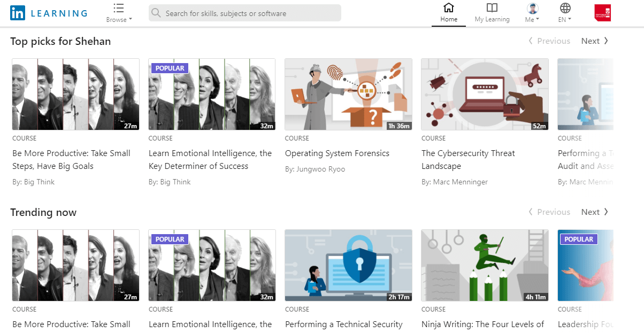Viewport: 644px width, 333px height.
Task: Open Operating System Forensics thumbnail
Action: pos(348,95)
